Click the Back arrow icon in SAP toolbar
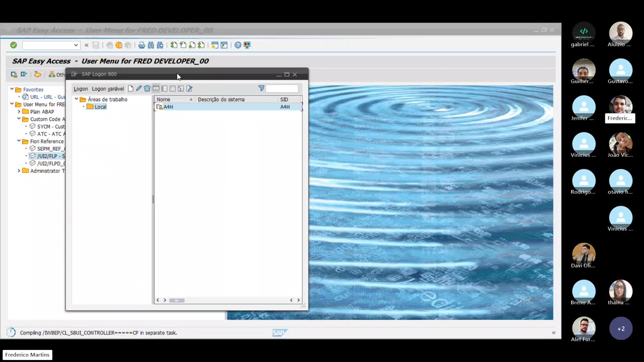Viewport: 644px width, 362px height. pyautogui.click(x=110, y=45)
